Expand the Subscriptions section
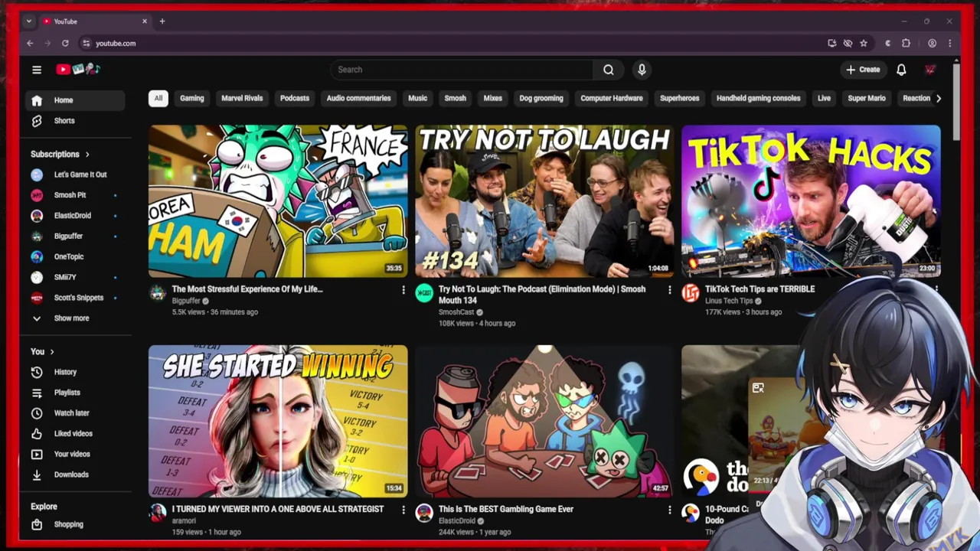 60,155
